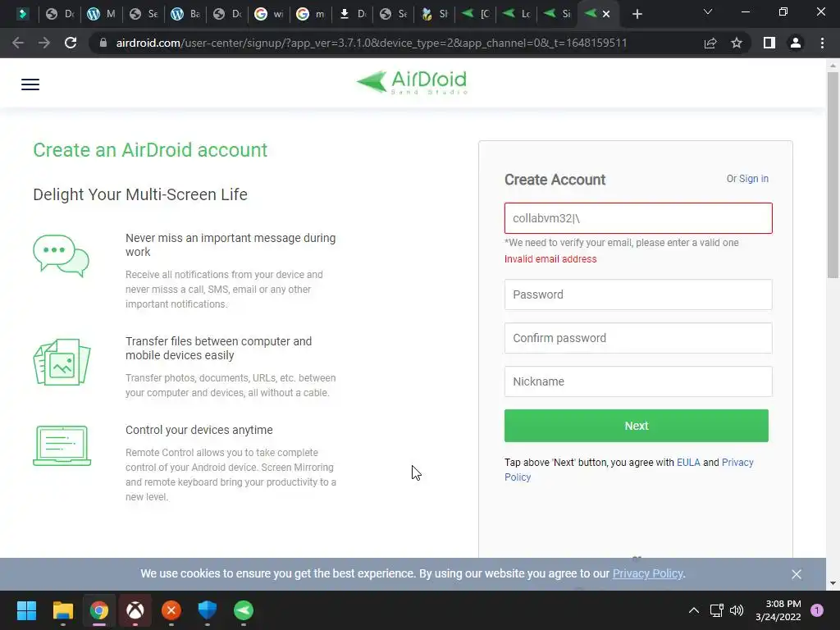Viewport: 840px width, 630px height.
Task: Switch to the Google tab 'wi'
Action: (268, 14)
